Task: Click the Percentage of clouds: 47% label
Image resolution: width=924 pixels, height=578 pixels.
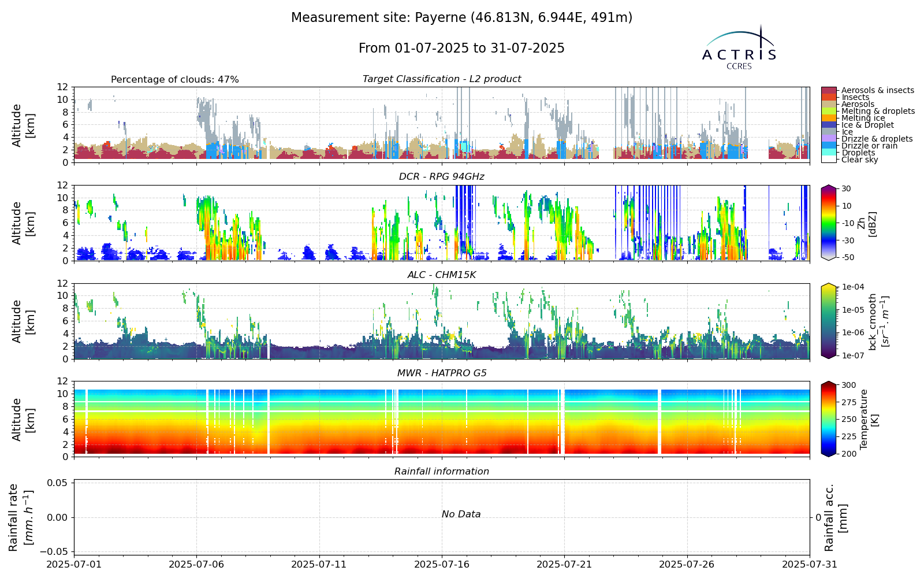Action: coord(175,80)
